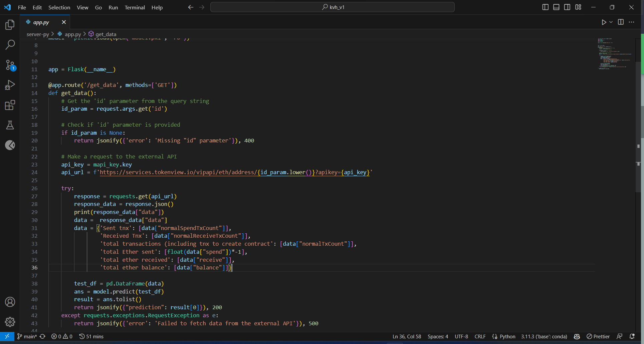Open the Testing view
Screen dimensions: 644x344
tap(10, 125)
